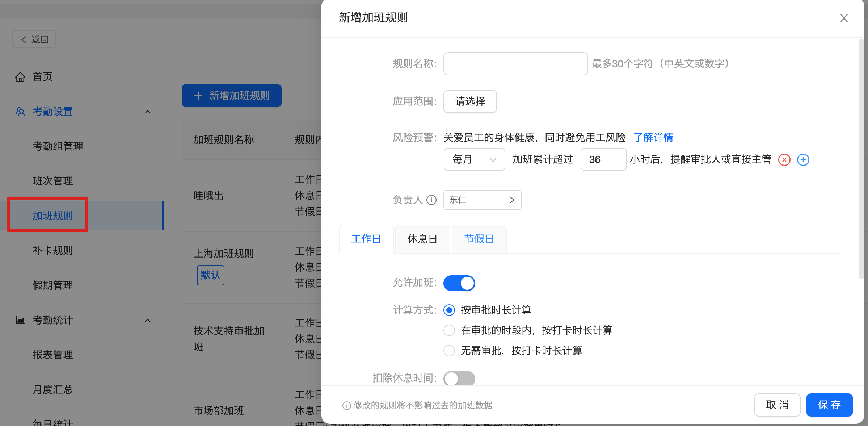Click the info icon before 修改的规则 notice
The width and height of the screenshot is (868, 426).
[346, 406]
